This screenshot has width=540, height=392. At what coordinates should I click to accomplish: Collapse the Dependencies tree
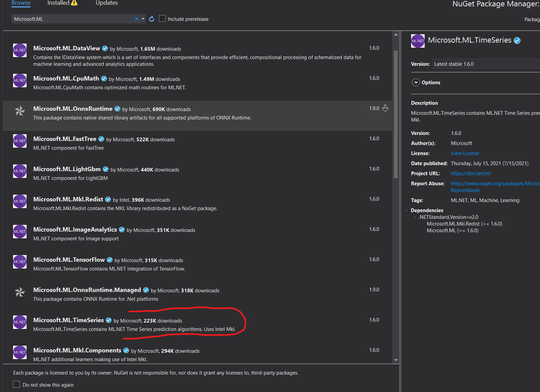click(407, 210)
